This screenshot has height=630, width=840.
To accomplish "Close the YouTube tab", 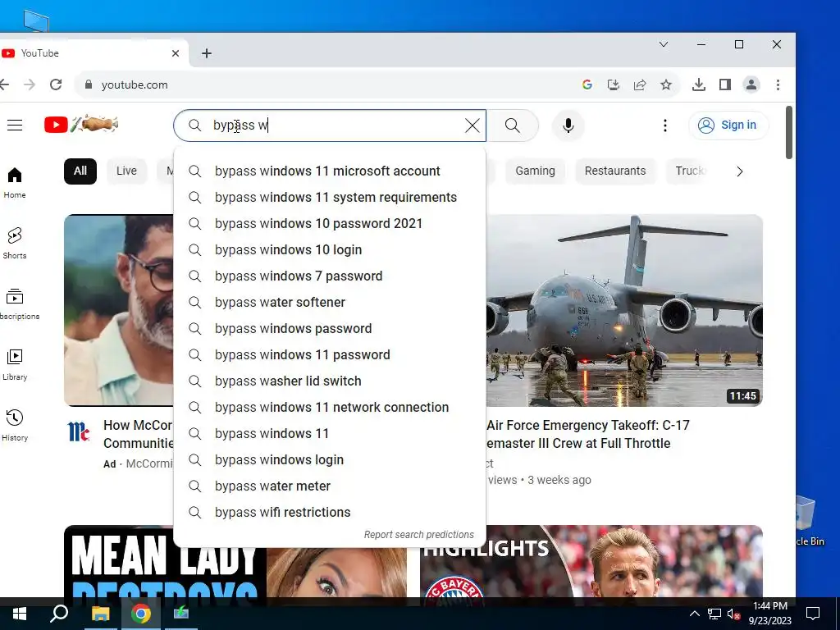I will point(176,53).
